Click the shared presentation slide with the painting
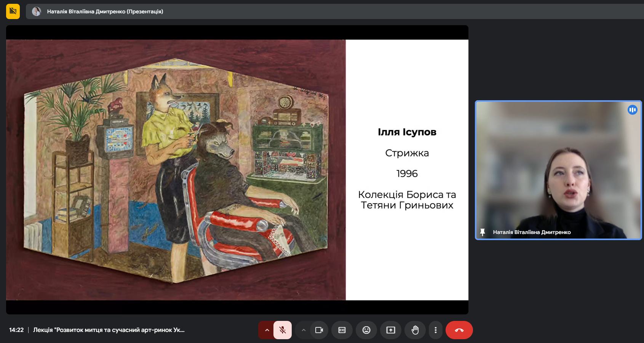Viewport: 644px width, 343px height. point(237,170)
